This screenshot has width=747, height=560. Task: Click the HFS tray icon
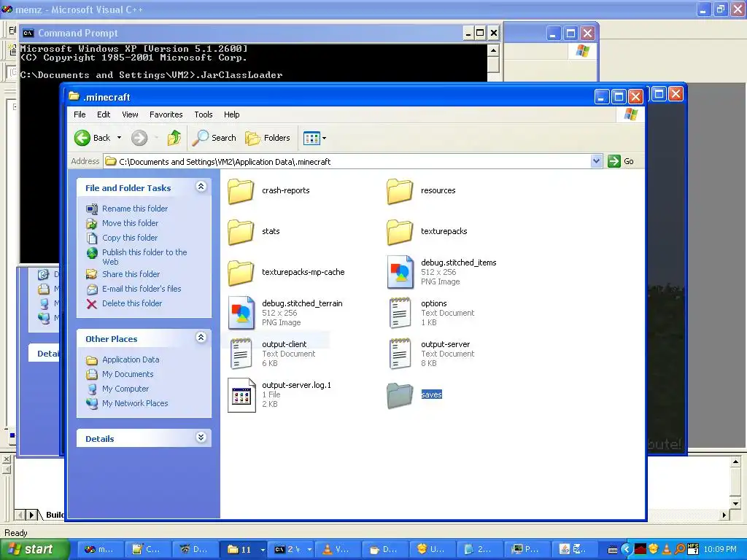[x=693, y=549]
